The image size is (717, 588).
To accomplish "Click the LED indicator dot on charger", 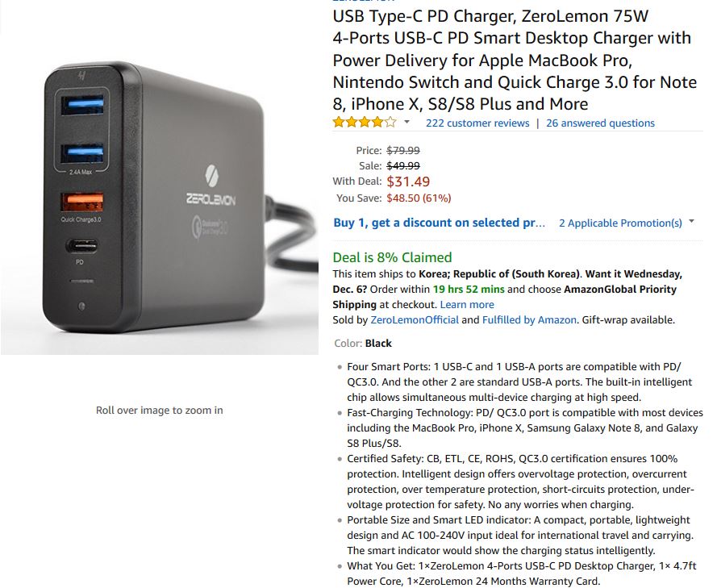I will 81,307.
